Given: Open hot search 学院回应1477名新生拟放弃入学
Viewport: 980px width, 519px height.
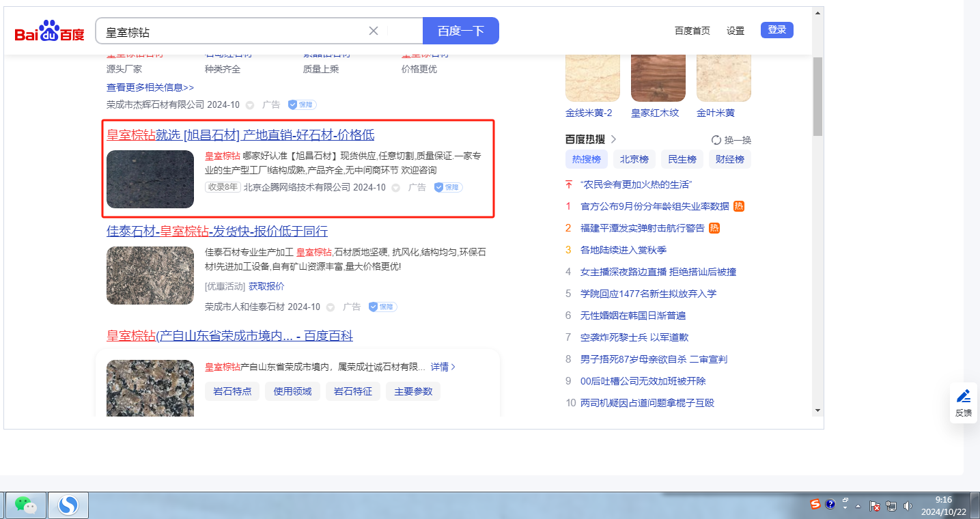Looking at the screenshot, I should tap(648, 294).
